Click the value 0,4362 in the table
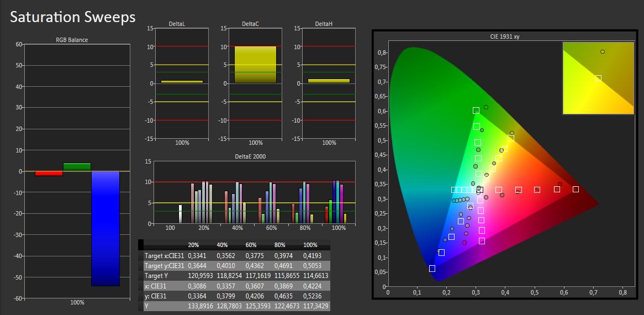This screenshot has height=315, width=644. (x=254, y=265)
